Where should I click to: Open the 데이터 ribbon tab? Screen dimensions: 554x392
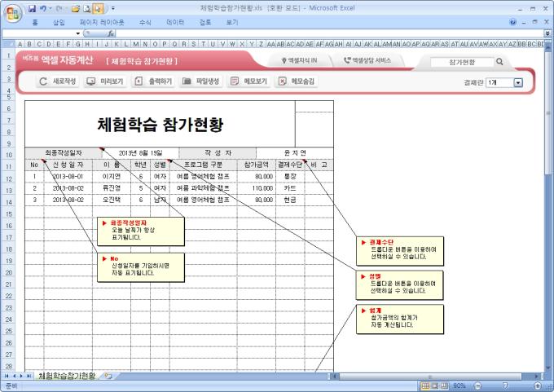point(175,22)
